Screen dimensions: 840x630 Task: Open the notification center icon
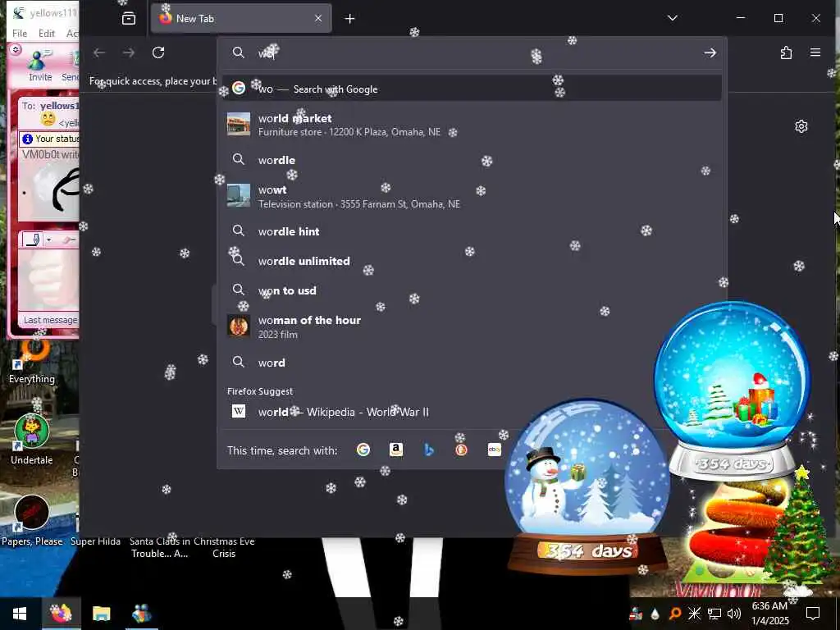tap(813, 614)
